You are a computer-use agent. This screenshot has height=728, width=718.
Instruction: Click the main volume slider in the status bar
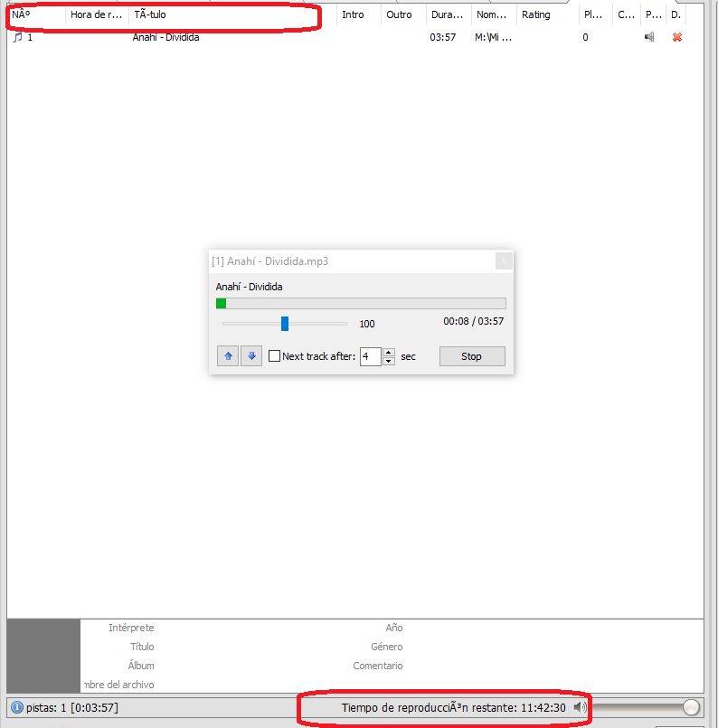point(645,707)
